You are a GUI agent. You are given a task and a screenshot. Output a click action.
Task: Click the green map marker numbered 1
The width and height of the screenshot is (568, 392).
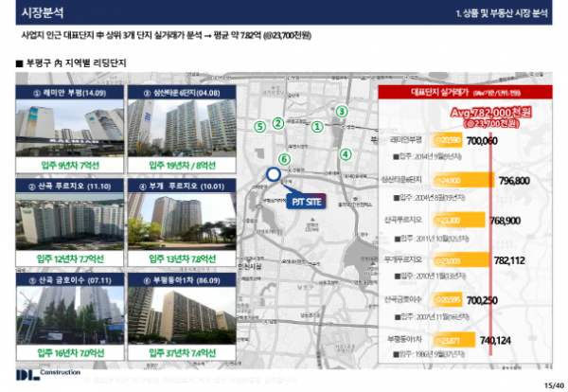(x=317, y=125)
